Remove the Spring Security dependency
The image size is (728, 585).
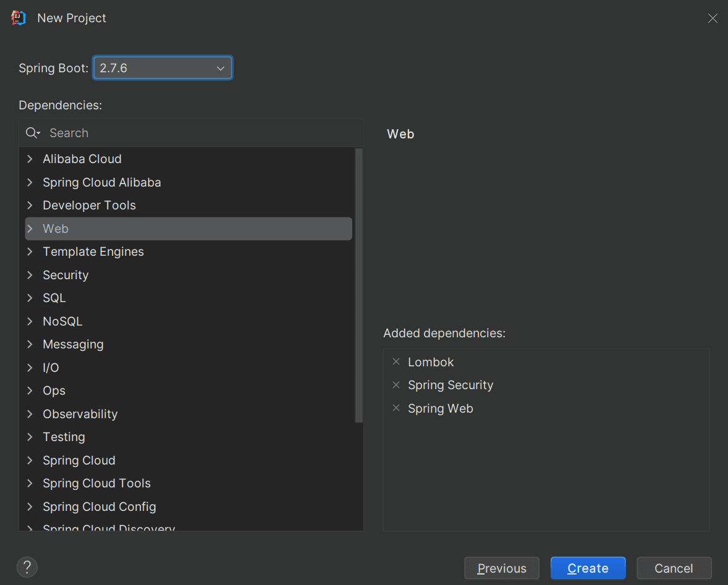pyautogui.click(x=396, y=385)
